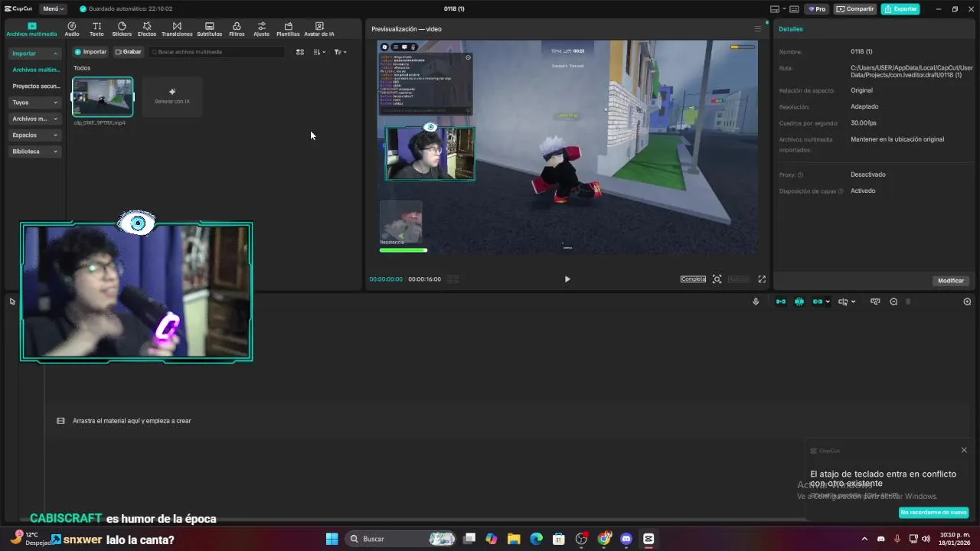Open Discord from the taskbar
The width and height of the screenshot is (980, 551).
coord(626,539)
